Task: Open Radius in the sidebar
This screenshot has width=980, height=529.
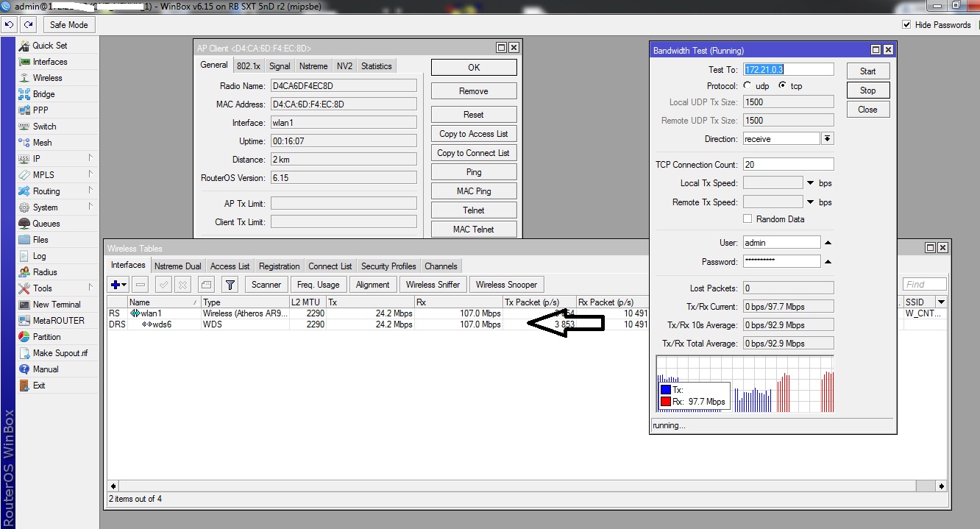Action: coord(45,272)
